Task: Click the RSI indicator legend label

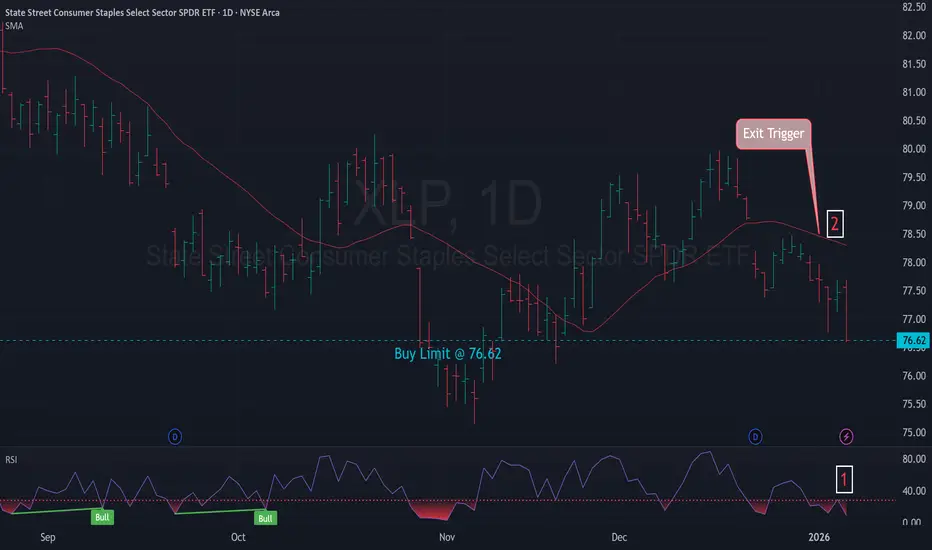Action: click(11, 460)
